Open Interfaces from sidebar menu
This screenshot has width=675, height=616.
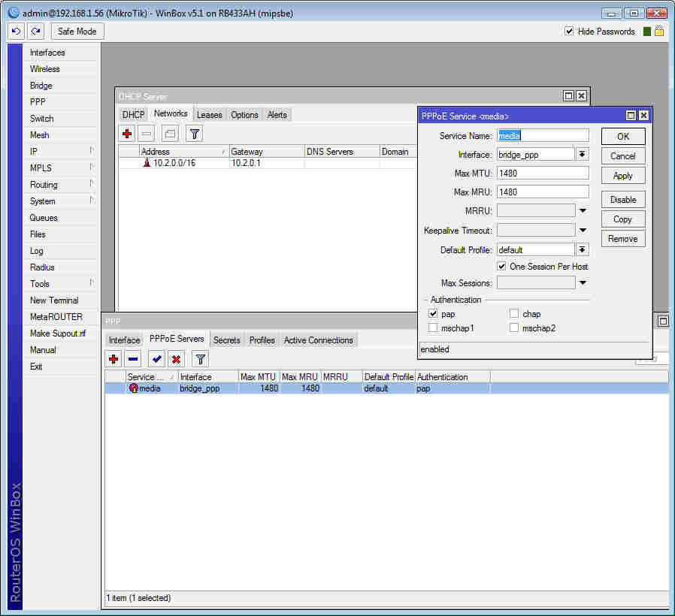[60, 53]
